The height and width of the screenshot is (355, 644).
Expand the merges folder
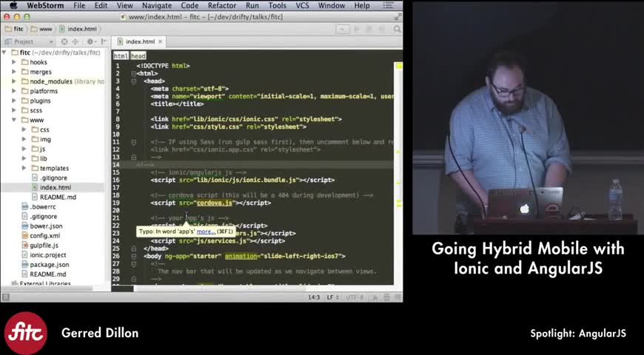point(14,72)
